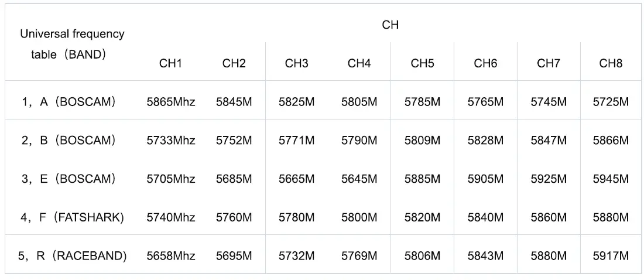Click the 5733Mhz cell

click(170, 141)
